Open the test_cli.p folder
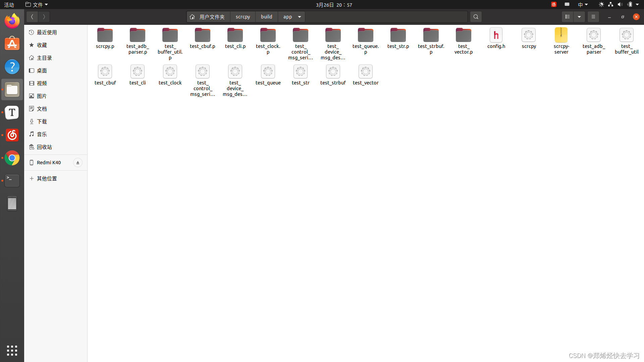The image size is (644, 362). point(235,39)
